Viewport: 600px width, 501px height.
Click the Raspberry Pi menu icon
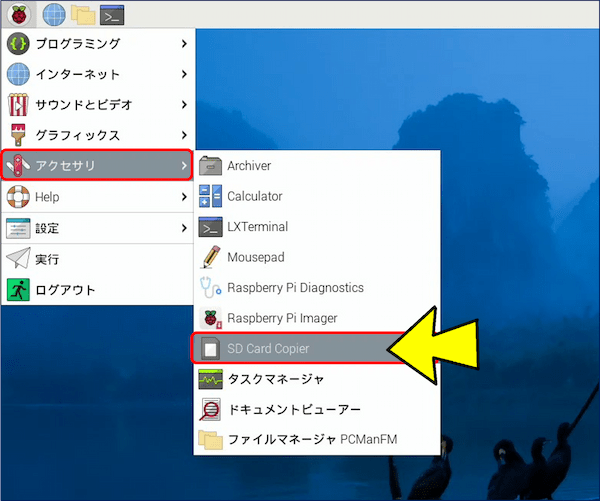pos(19,14)
